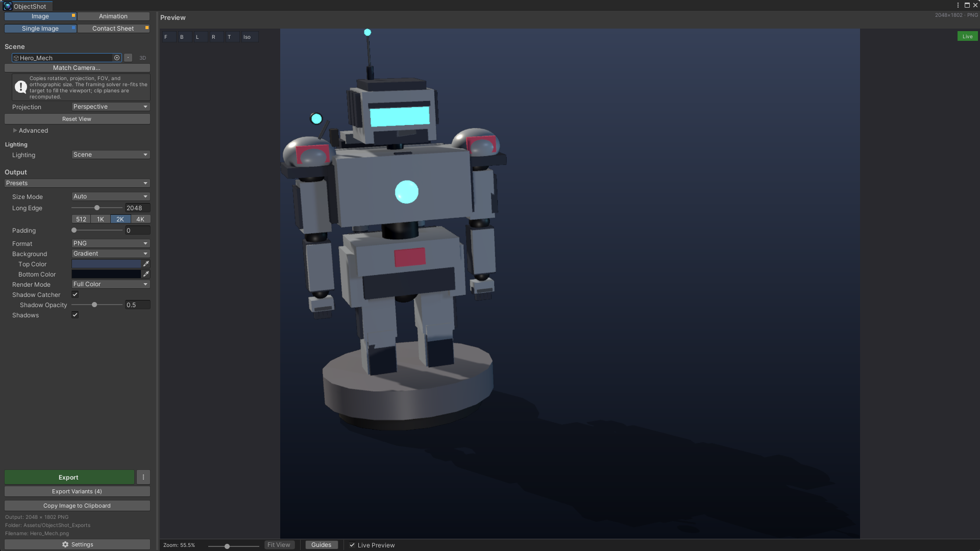Click Copy Image to Clipboard

(77, 506)
